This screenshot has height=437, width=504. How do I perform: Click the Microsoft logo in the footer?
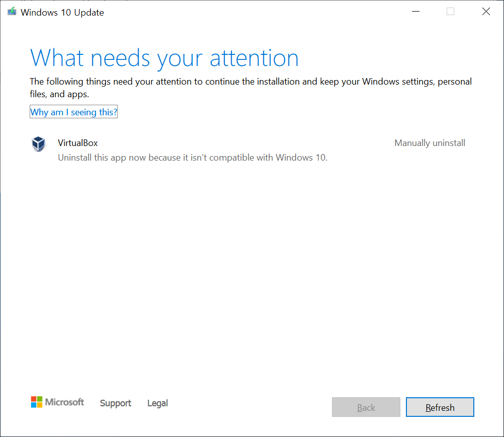click(57, 402)
